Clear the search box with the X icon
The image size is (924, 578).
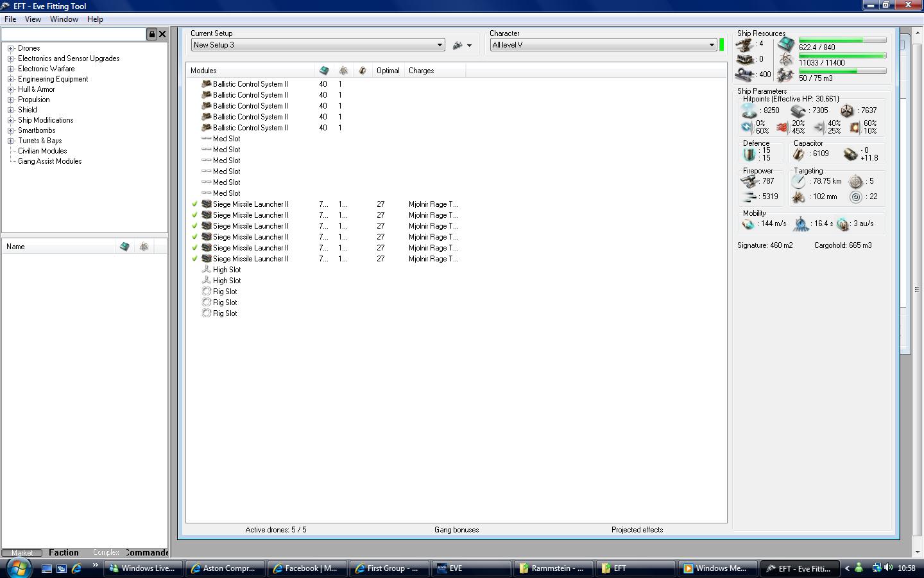162,34
